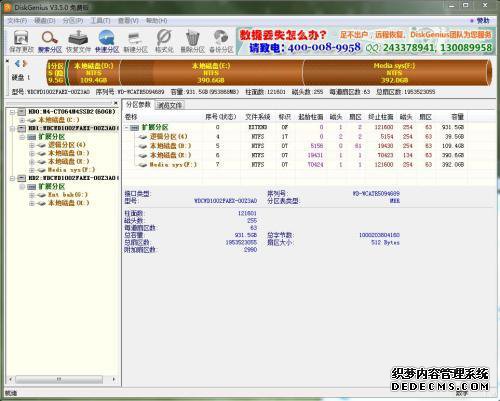Click drive icon of Media sys(F:) table row
Screen dimensions: 500x401
pos(143,165)
